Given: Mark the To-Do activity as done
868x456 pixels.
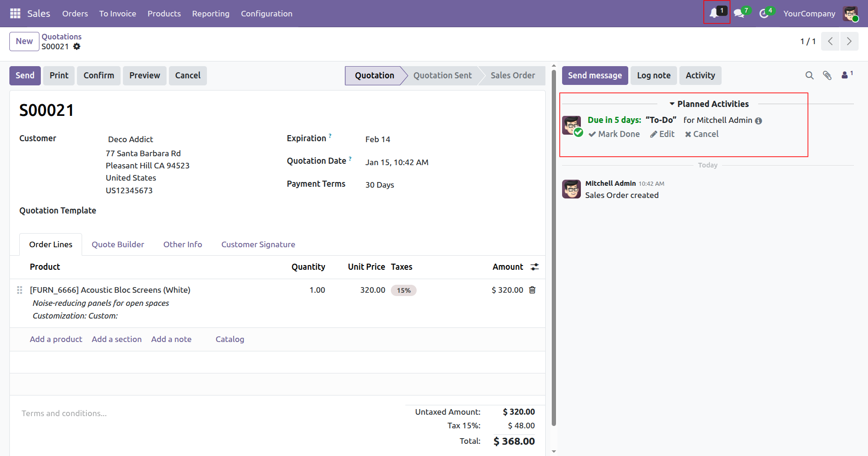Looking at the screenshot, I should point(614,134).
